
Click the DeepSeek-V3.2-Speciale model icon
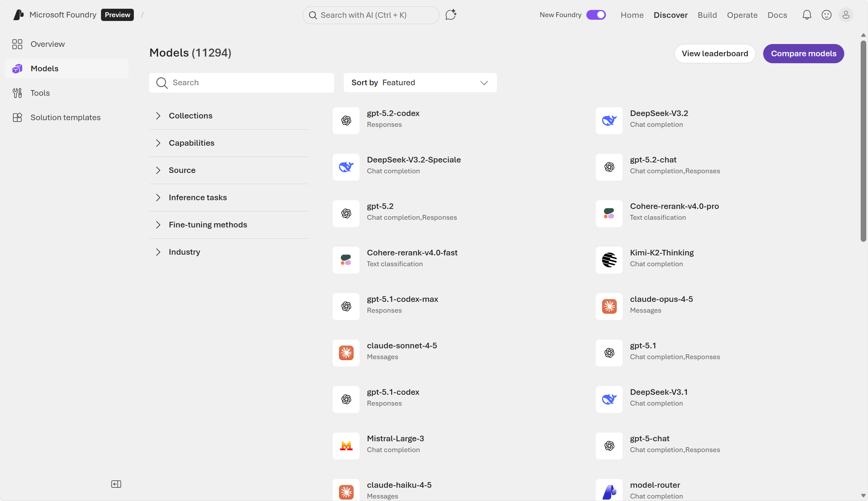(346, 167)
